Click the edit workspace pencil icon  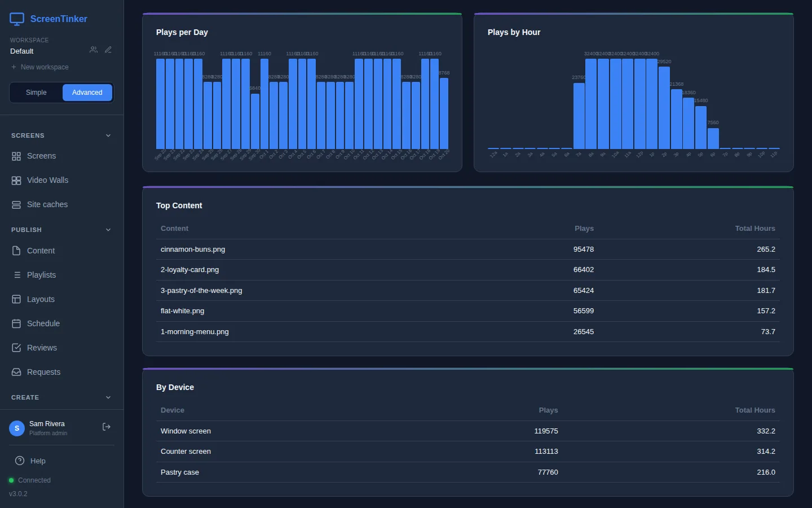tap(108, 50)
